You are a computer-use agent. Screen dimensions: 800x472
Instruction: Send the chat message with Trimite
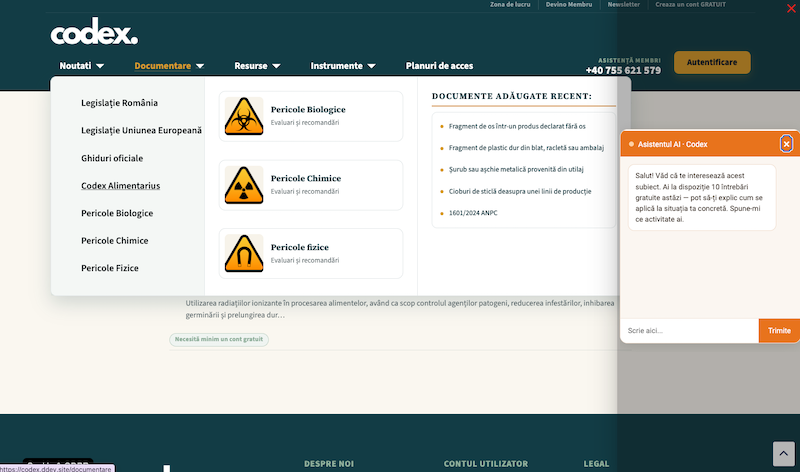point(779,331)
